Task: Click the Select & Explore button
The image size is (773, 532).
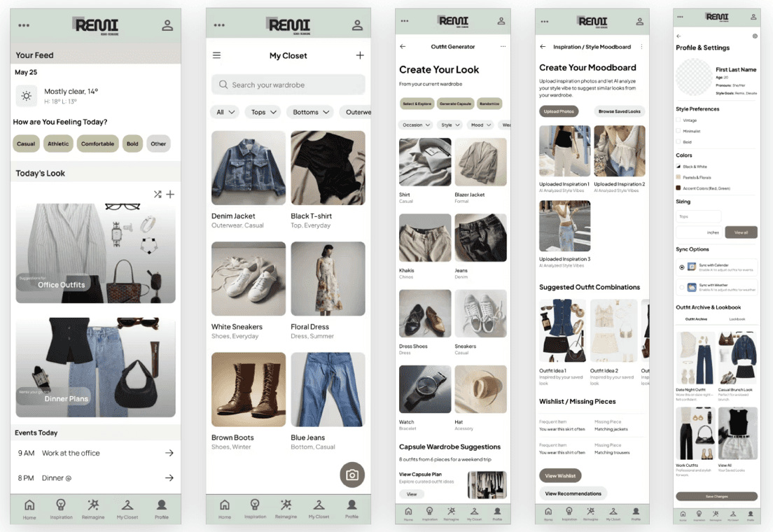Action: pyautogui.click(x=417, y=104)
